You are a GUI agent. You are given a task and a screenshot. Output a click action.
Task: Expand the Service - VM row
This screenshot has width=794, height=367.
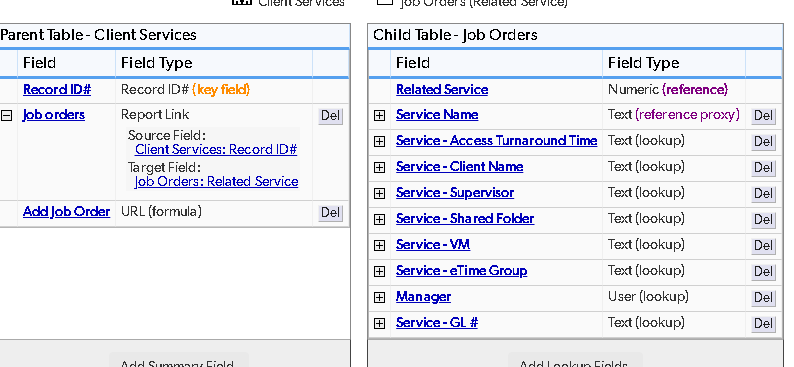tap(379, 246)
